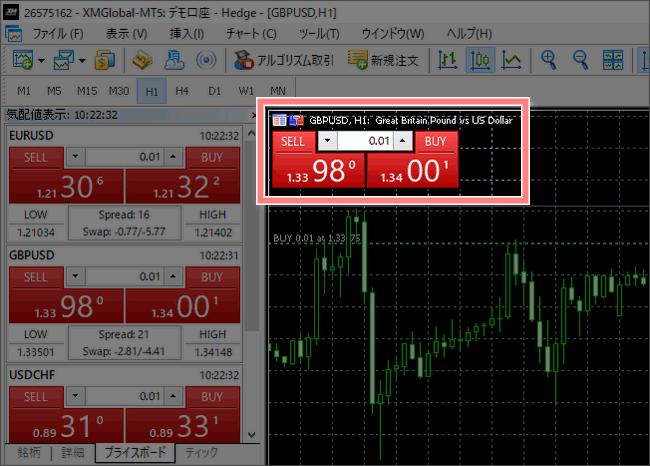Select the H4 timeframe
Image resolution: width=650 pixels, height=466 pixels.
click(182, 91)
